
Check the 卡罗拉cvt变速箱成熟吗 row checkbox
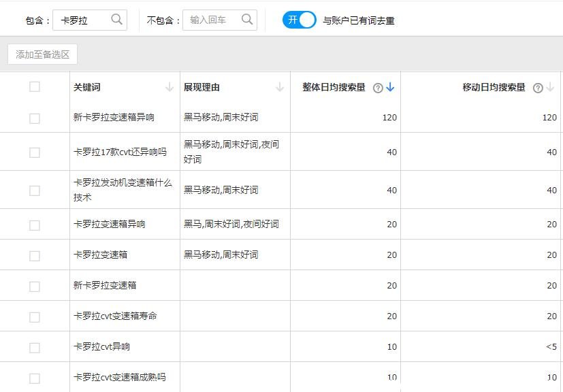[34, 376]
